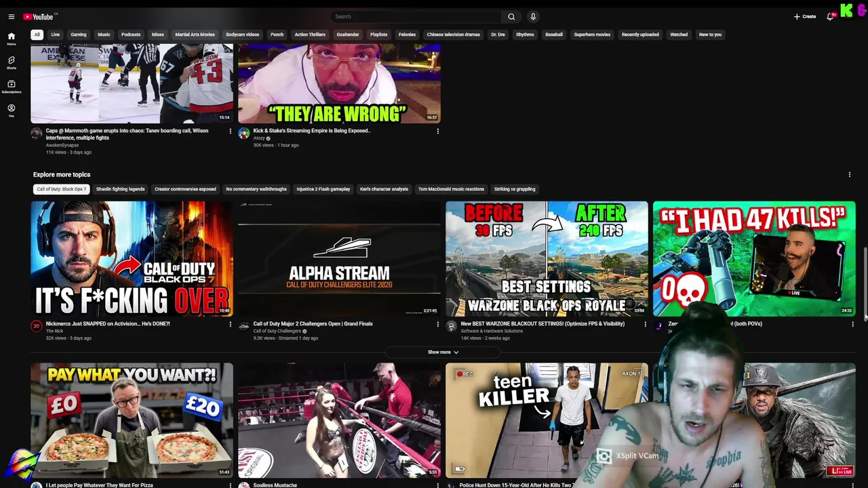Open options for Kick & Stake's video

point(437,131)
